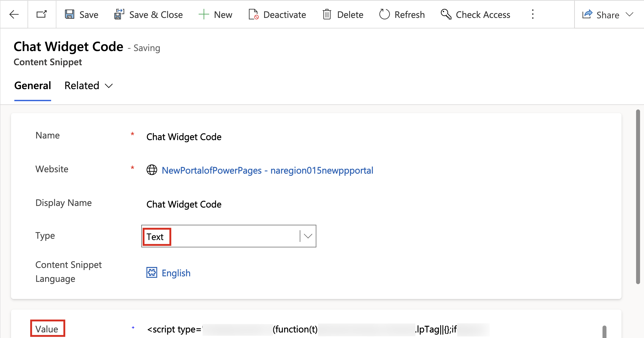The width and height of the screenshot is (644, 338).
Task: Open the more commands vertical ellipsis
Action: pos(533,14)
